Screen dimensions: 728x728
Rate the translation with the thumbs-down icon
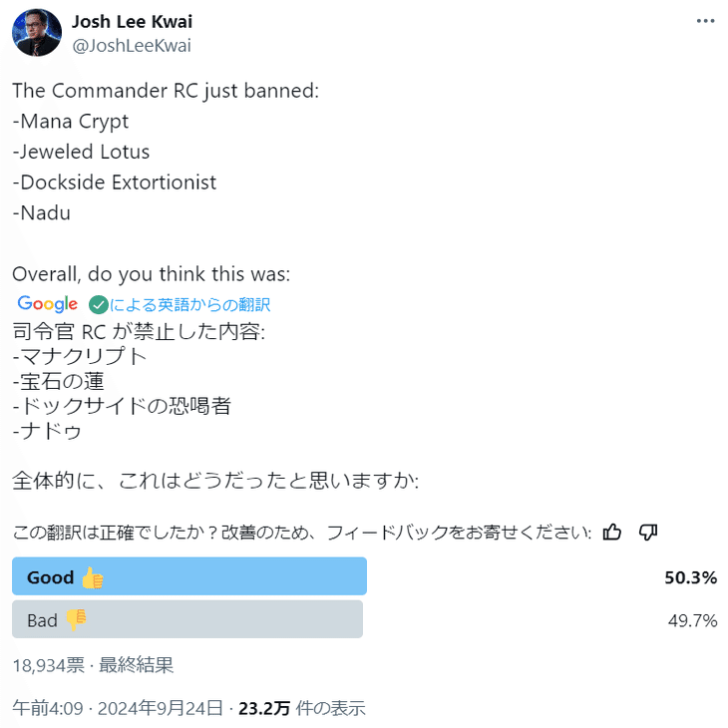pyautogui.click(x=647, y=532)
